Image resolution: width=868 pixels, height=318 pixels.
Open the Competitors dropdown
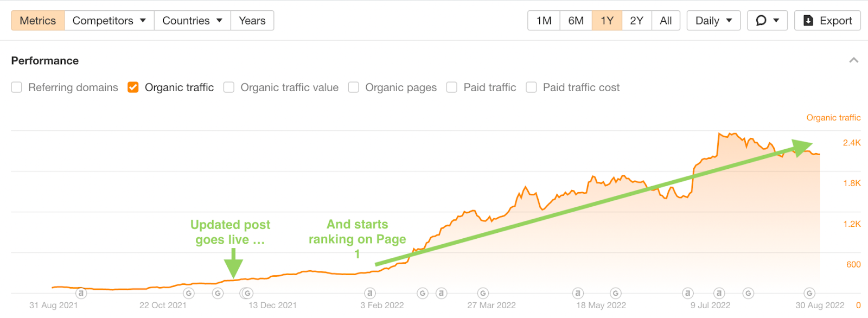coord(109,21)
